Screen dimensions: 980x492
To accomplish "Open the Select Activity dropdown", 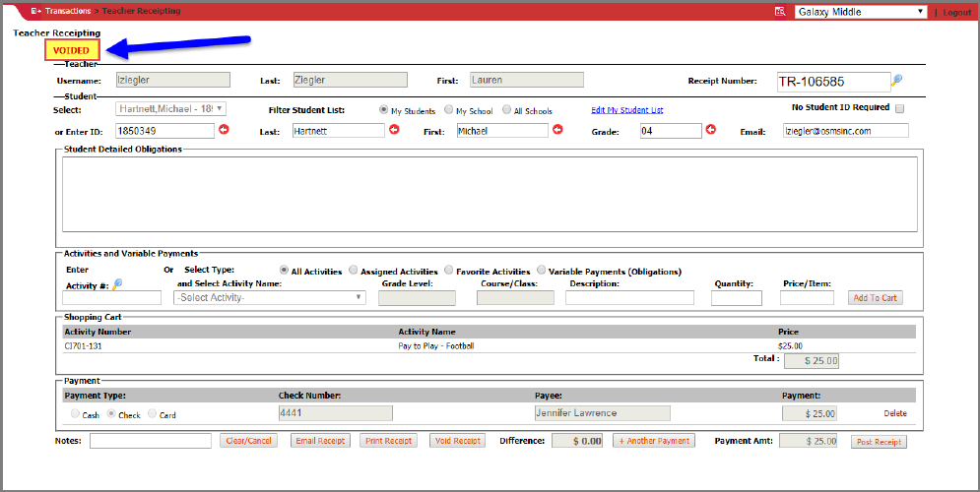I will (270, 297).
